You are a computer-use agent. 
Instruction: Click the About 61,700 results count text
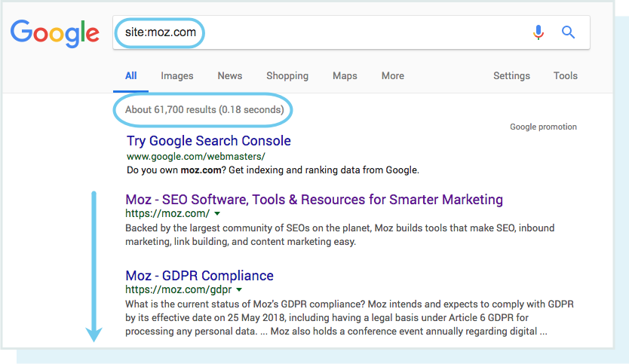(x=204, y=110)
